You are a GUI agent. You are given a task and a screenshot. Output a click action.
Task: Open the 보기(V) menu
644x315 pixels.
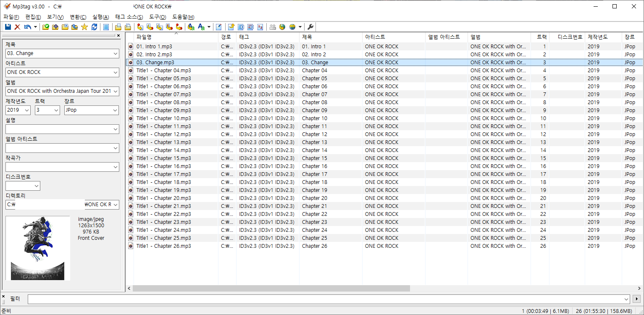55,17
